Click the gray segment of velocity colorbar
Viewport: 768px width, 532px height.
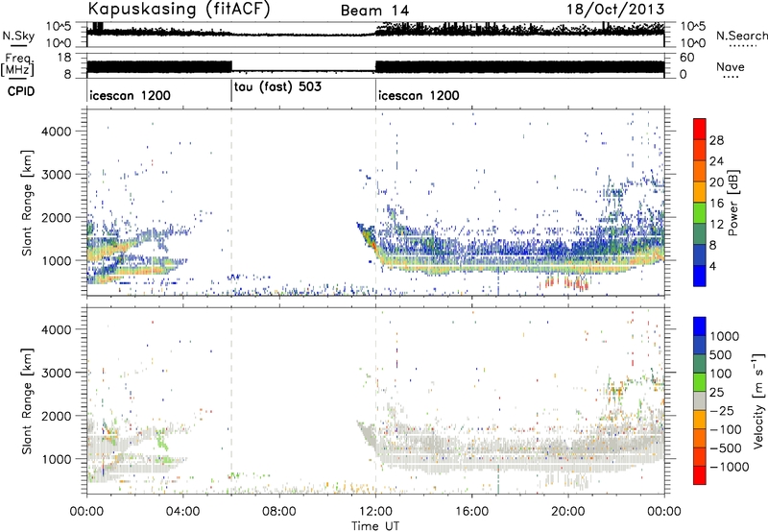tap(700, 401)
